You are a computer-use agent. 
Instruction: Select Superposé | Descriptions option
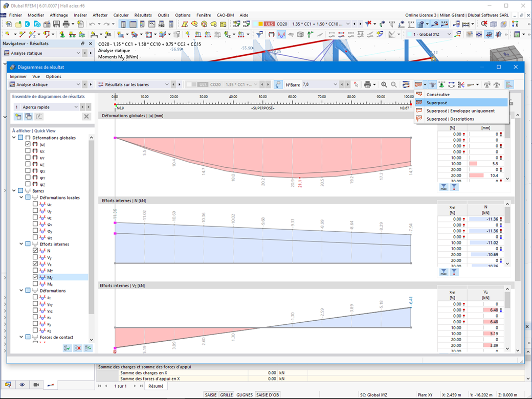click(x=461, y=119)
